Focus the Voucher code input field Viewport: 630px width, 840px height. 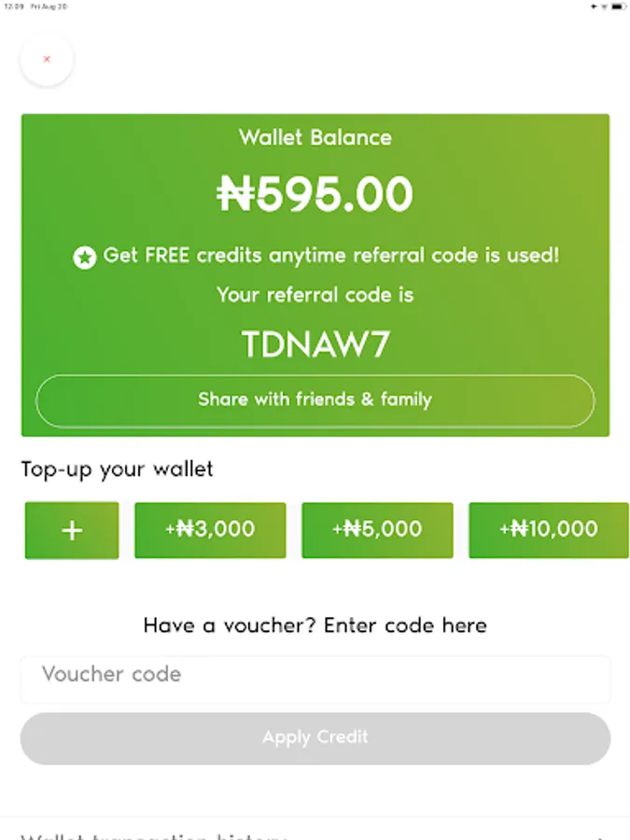[x=315, y=679]
